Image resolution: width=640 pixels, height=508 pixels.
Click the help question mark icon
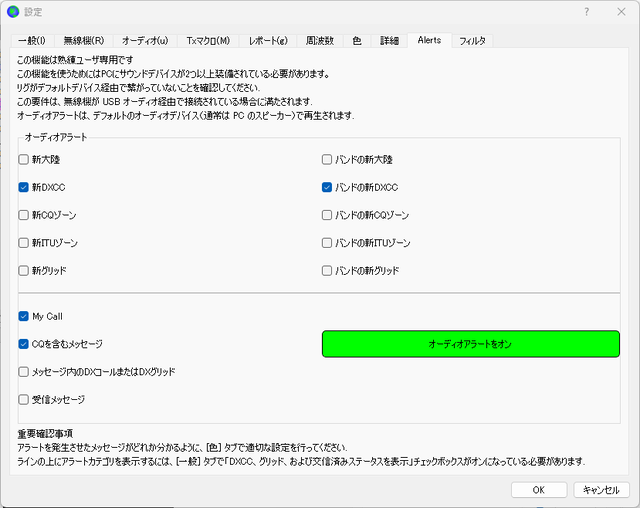click(x=587, y=12)
